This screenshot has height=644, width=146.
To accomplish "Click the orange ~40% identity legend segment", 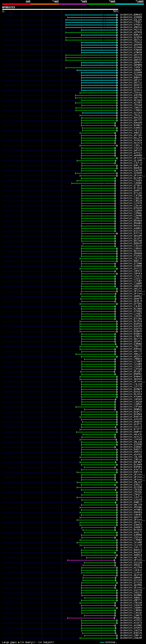I will click(45, 4).
